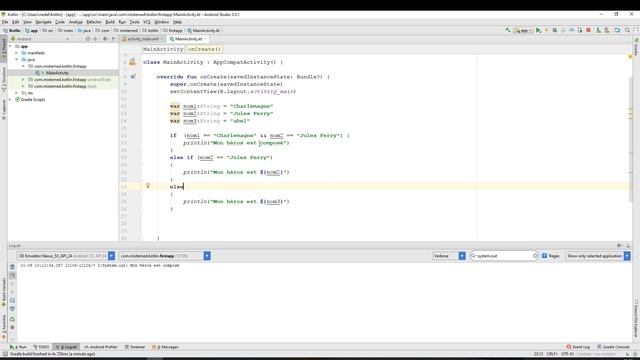Expand the Gradle Scripts node
Image resolution: width=640 pixels, height=360 pixels.
pos(10,100)
